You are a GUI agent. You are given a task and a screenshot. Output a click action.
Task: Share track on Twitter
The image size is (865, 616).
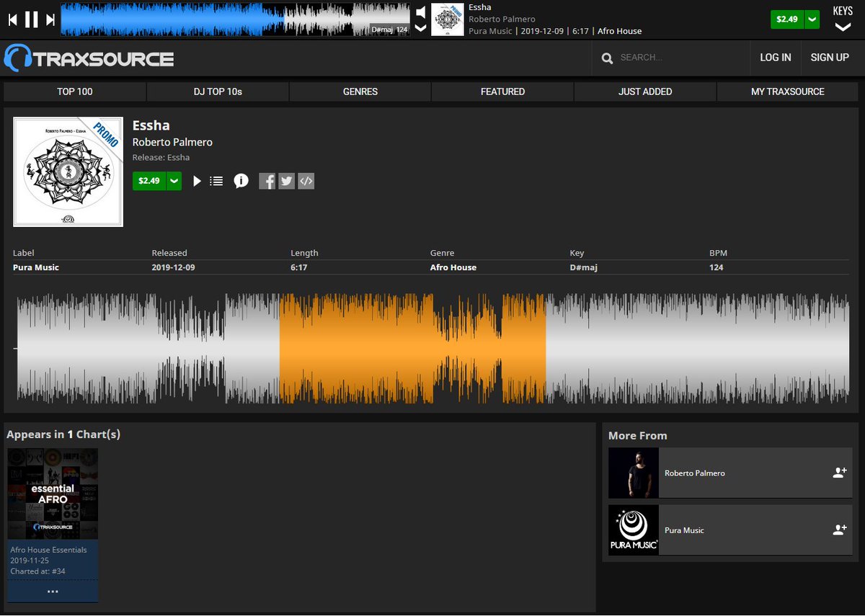coord(287,181)
